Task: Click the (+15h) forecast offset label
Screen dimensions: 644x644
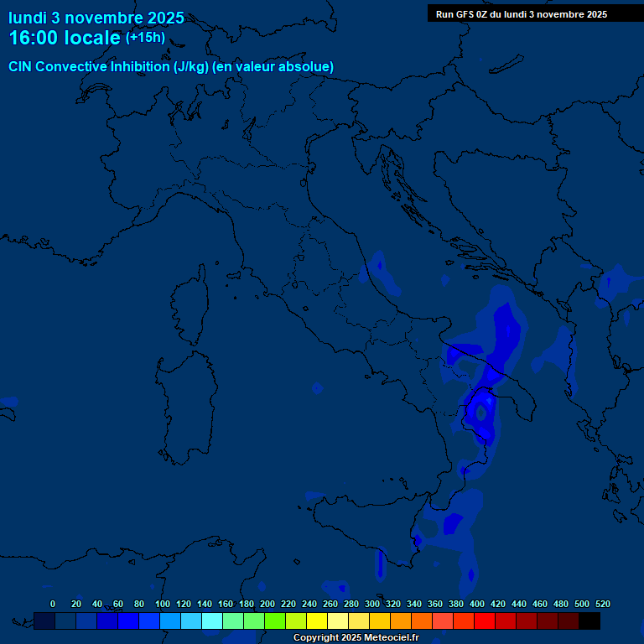Action: click(x=145, y=38)
